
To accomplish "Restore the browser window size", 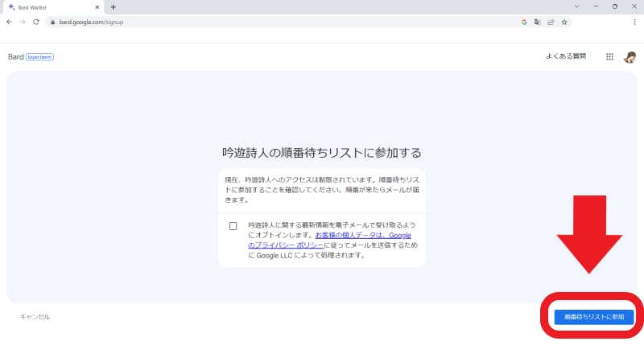I will pyautogui.click(x=615, y=6).
